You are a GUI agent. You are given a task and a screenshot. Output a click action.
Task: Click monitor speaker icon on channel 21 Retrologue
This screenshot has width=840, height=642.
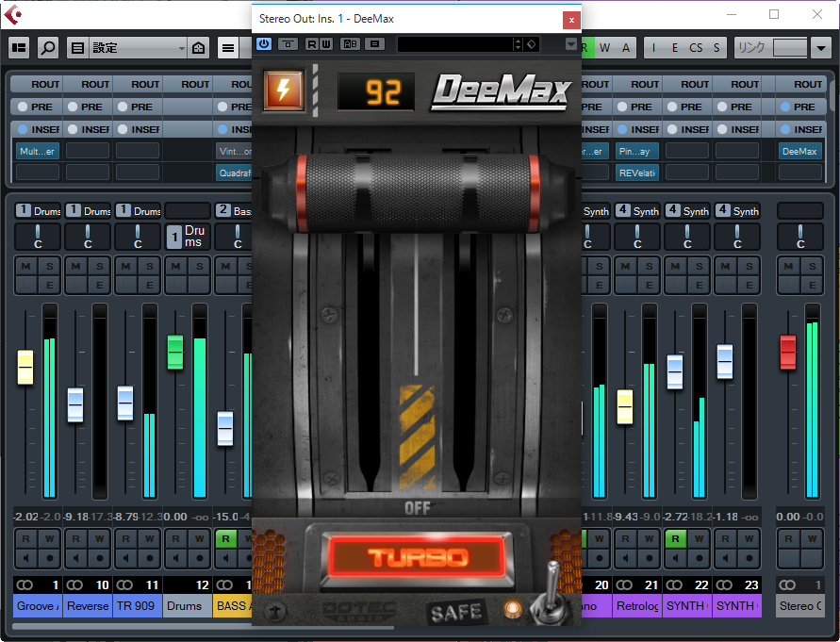click(x=625, y=558)
